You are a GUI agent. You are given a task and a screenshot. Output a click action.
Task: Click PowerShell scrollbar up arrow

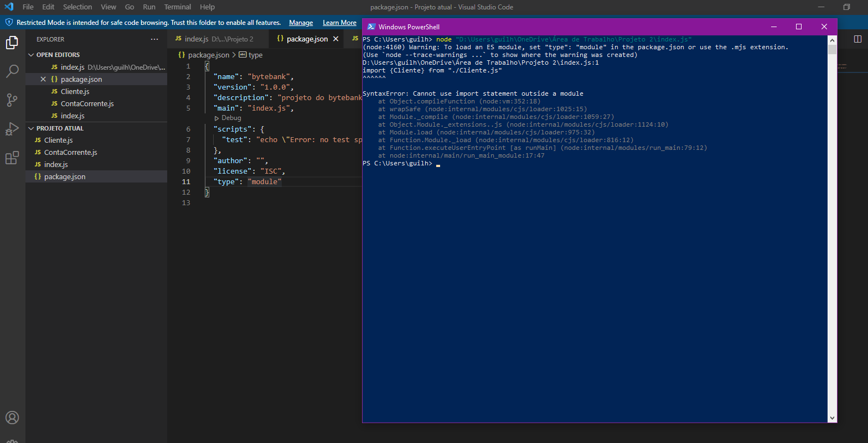pyautogui.click(x=832, y=40)
